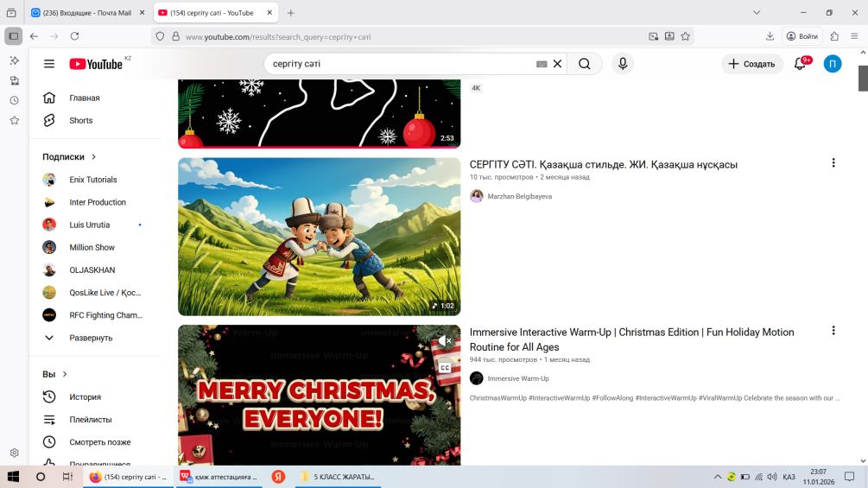List all tabs dropdown arrow
Viewport: 868px width, 488px height.
pos(757,13)
